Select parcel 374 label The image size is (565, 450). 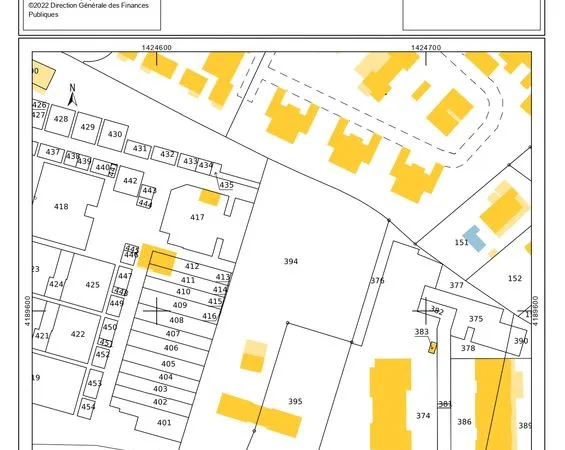tap(423, 416)
